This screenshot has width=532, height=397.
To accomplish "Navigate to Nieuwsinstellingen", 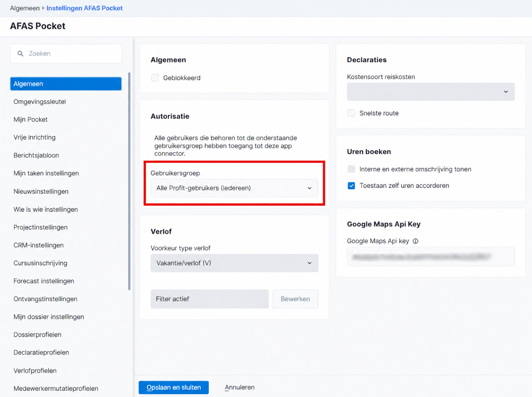I will point(41,191).
